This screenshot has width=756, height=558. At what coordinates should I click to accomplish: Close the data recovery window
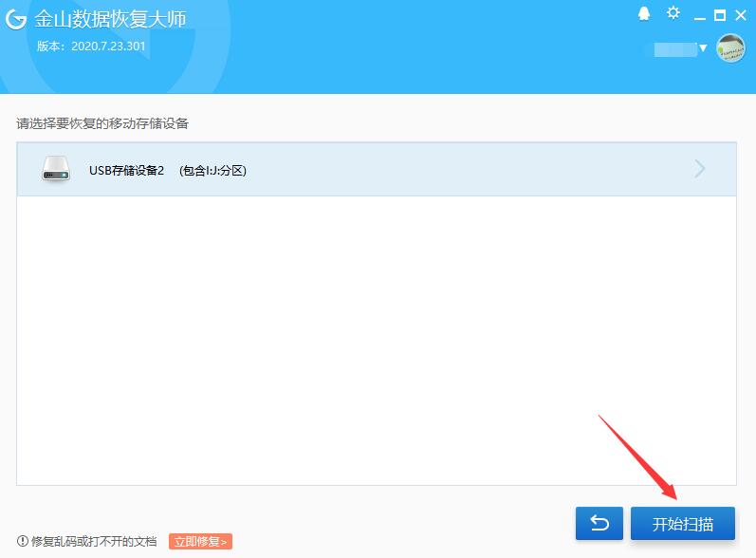click(741, 15)
